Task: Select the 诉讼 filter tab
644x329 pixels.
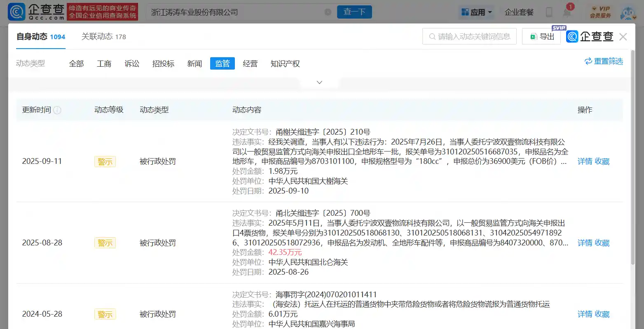Action: 132,63
